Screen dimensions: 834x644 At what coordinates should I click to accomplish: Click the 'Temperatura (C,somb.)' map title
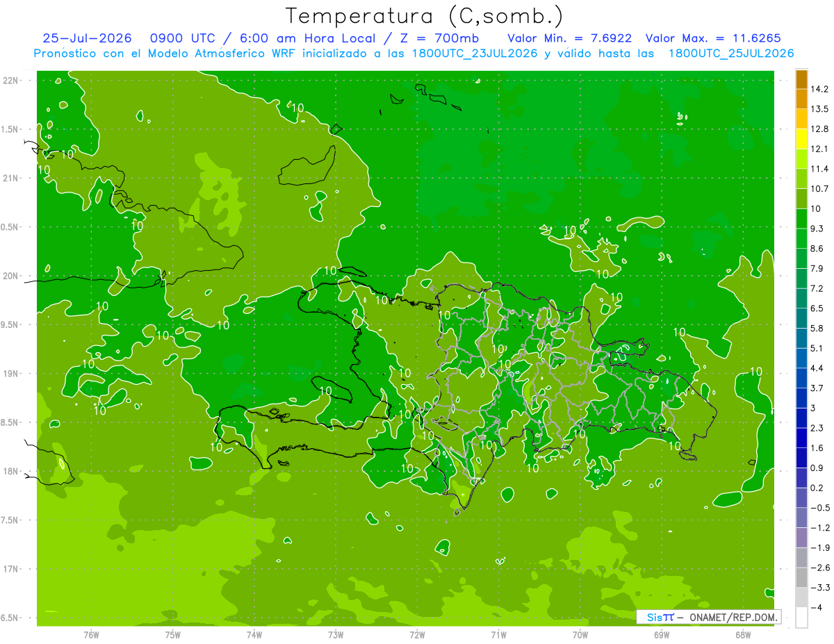coord(425,16)
